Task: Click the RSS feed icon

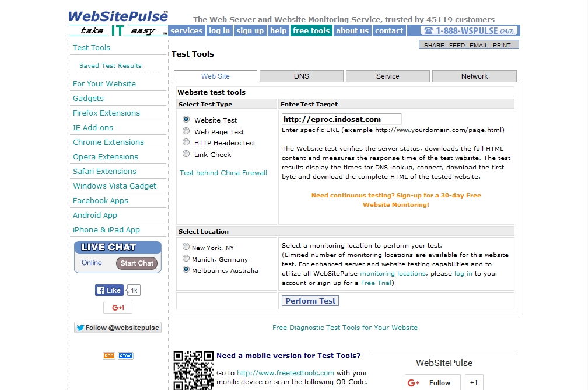Action: point(108,356)
